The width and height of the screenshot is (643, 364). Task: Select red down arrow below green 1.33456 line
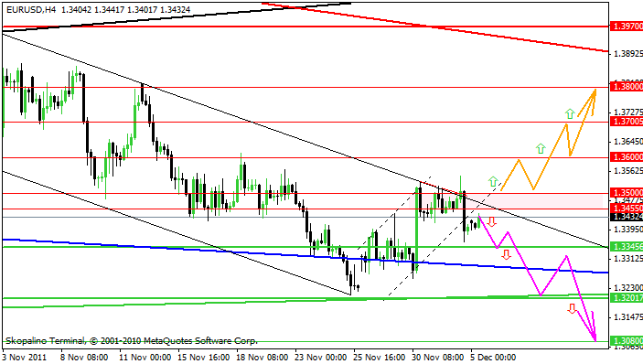[507, 254]
